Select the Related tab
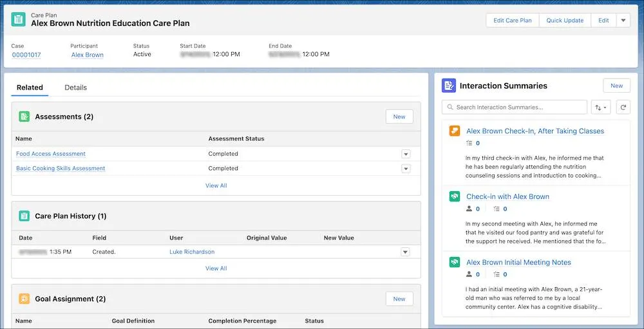The width and height of the screenshot is (644, 329). click(x=30, y=88)
